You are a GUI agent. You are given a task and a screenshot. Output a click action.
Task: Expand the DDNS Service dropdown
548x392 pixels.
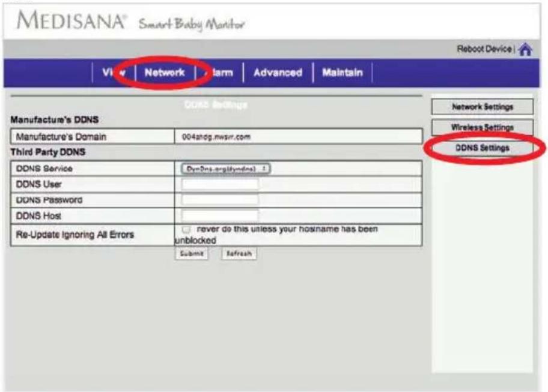(x=225, y=169)
